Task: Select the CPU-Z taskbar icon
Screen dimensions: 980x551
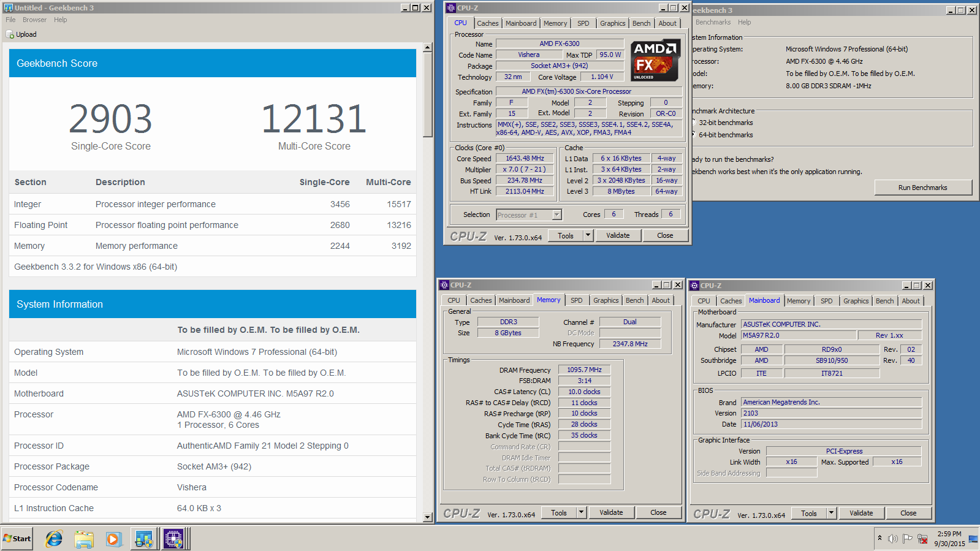Action: click(x=174, y=539)
